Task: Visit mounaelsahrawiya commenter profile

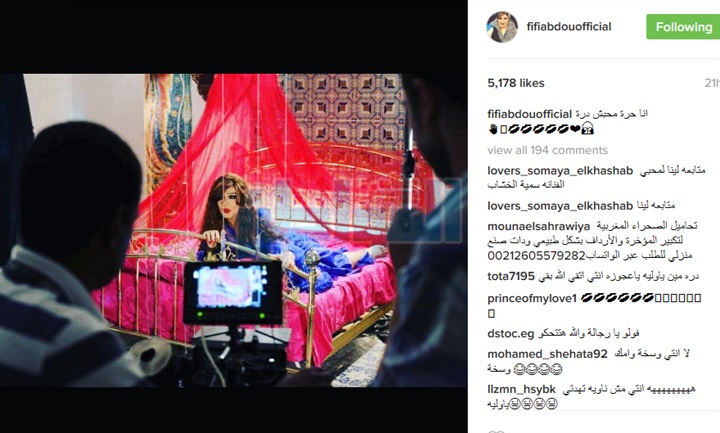Action: tap(539, 226)
